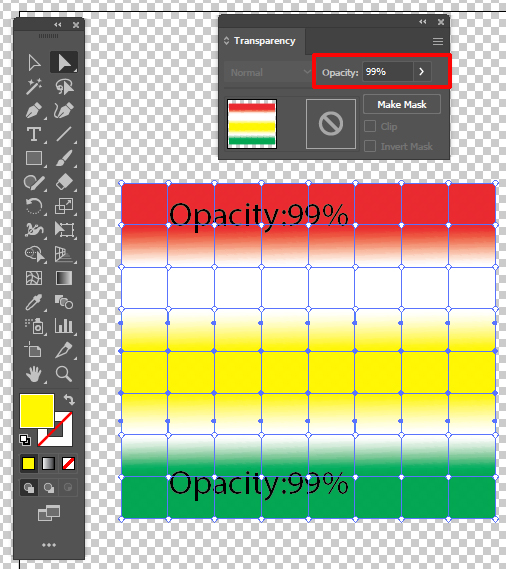506x569 pixels.
Task: Activate the Scale tool
Action: coord(64,206)
